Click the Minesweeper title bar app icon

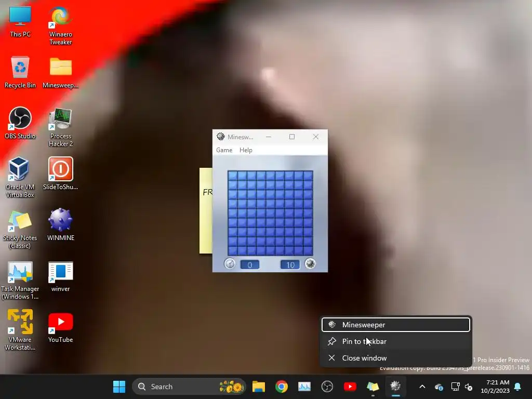point(220,137)
